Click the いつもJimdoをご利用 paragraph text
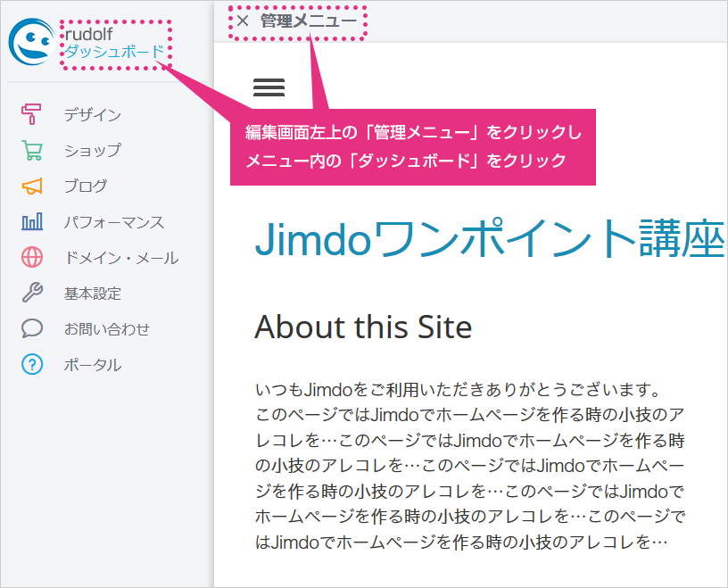The width and height of the screenshot is (728, 588). pos(470,466)
